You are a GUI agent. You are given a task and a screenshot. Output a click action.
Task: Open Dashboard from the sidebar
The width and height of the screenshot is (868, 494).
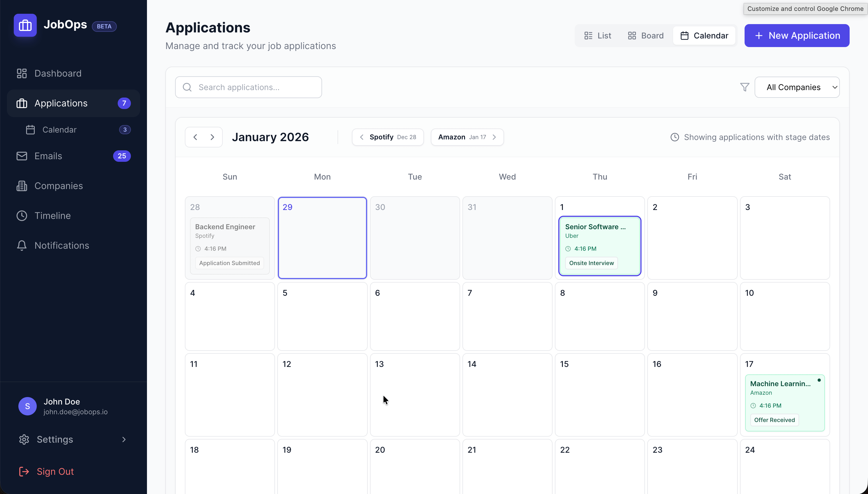click(58, 73)
